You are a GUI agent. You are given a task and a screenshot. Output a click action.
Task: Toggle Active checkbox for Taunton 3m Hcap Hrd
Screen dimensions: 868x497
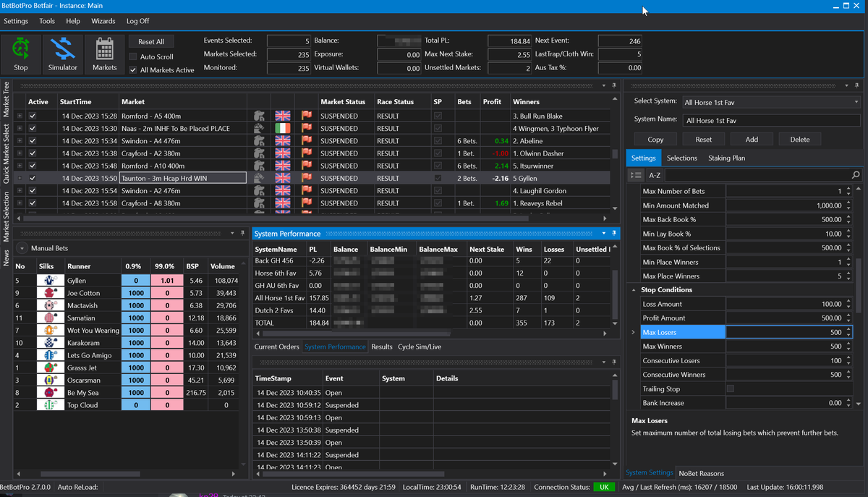click(x=33, y=178)
